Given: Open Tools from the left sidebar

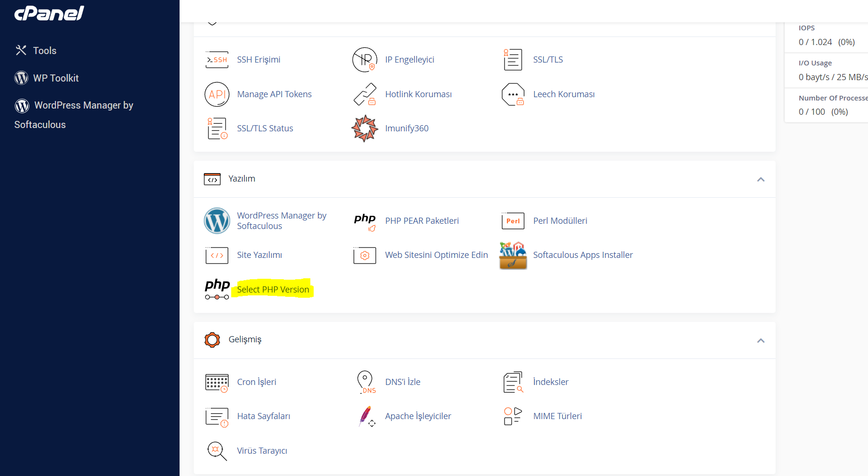Looking at the screenshot, I should pyautogui.click(x=44, y=50).
